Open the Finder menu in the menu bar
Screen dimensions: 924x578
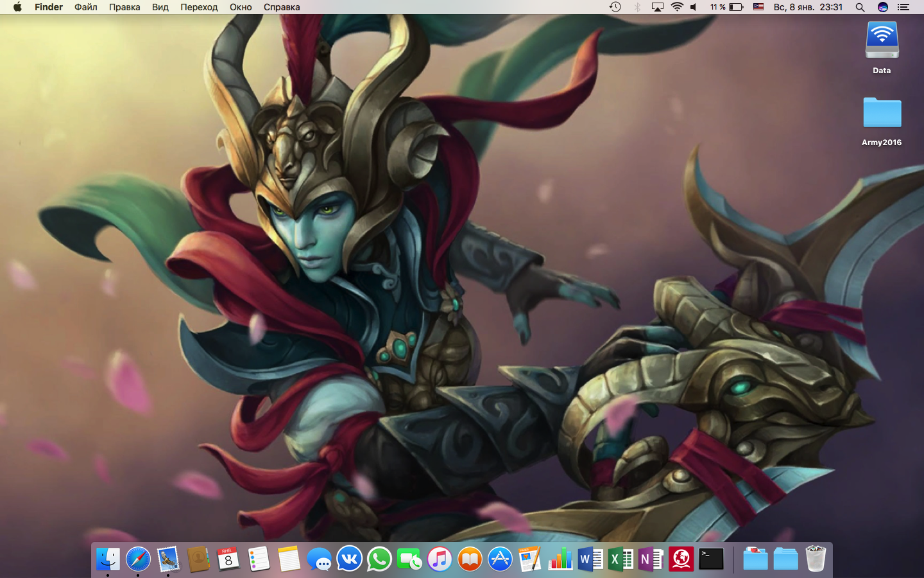[x=49, y=7]
